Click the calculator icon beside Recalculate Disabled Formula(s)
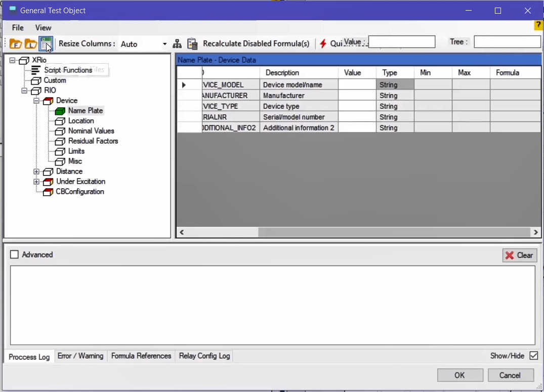 point(192,44)
